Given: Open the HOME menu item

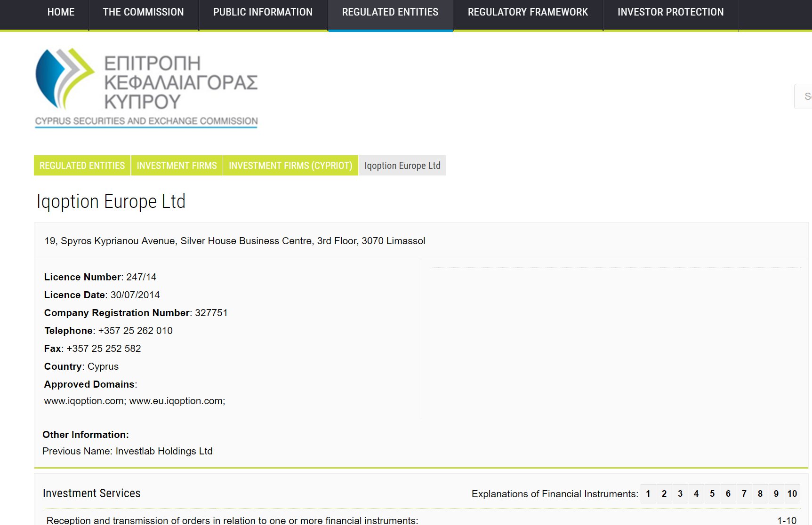Looking at the screenshot, I should (x=61, y=13).
